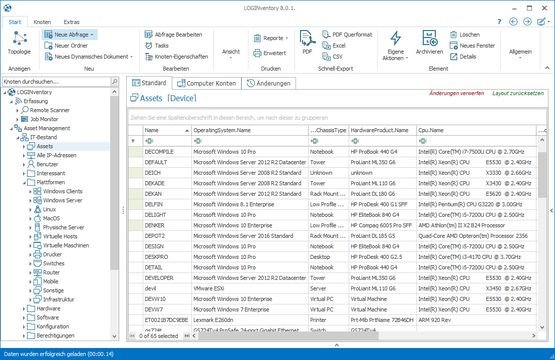This screenshot has width=555, height=360.
Task: Open Details in Element group
Action: point(463,56)
